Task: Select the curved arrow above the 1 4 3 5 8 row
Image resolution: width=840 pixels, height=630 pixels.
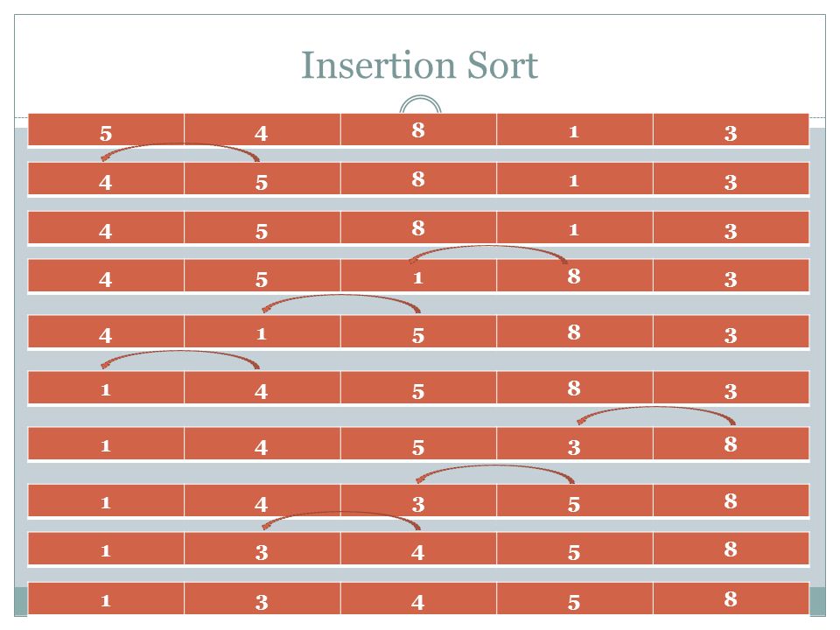Action: coord(495,474)
